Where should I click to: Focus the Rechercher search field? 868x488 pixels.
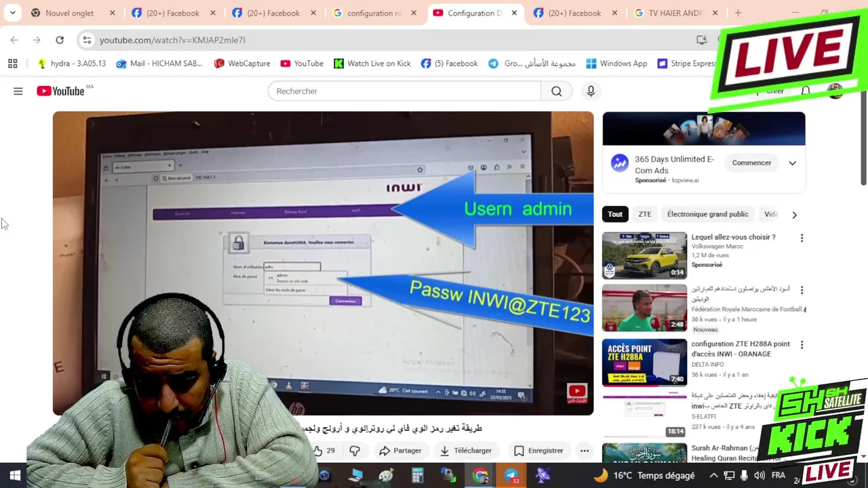point(404,91)
